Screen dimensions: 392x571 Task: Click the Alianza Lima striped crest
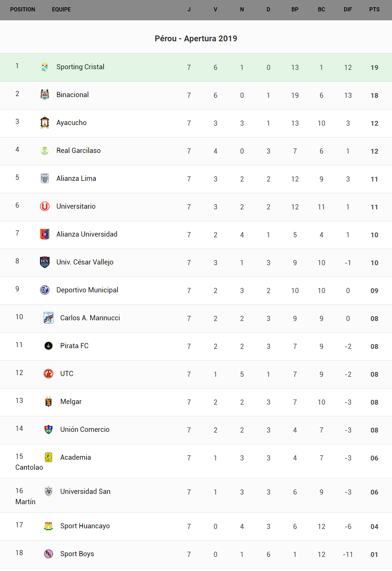tap(45, 178)
